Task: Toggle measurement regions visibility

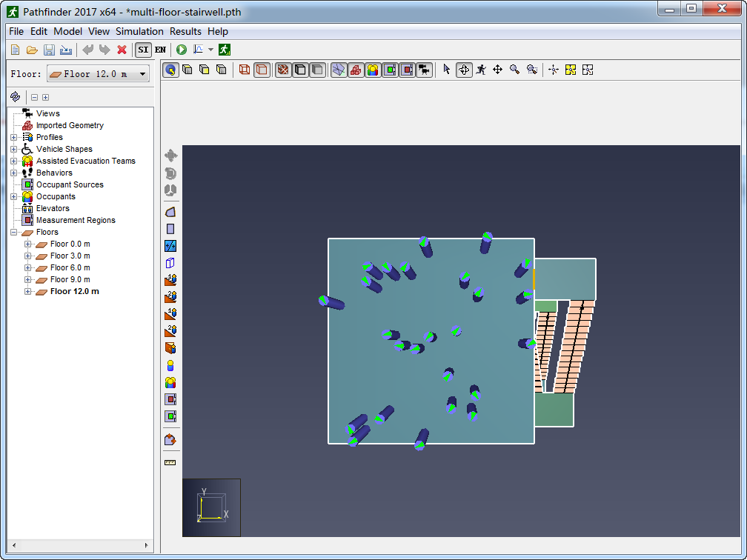Action: (x=407, y=70)
